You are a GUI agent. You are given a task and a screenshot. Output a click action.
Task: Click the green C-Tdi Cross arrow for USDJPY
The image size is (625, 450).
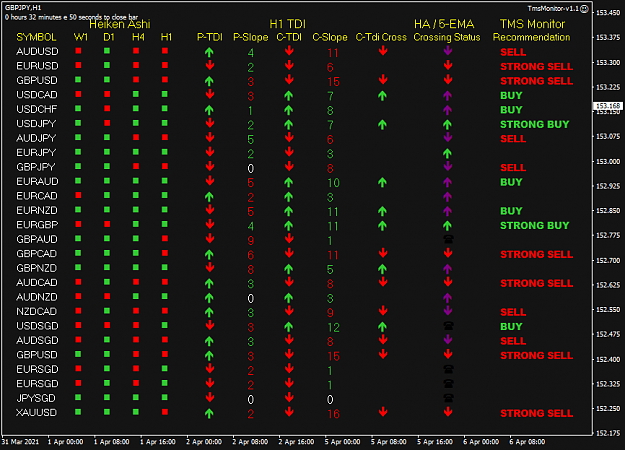tap(382, 124)
